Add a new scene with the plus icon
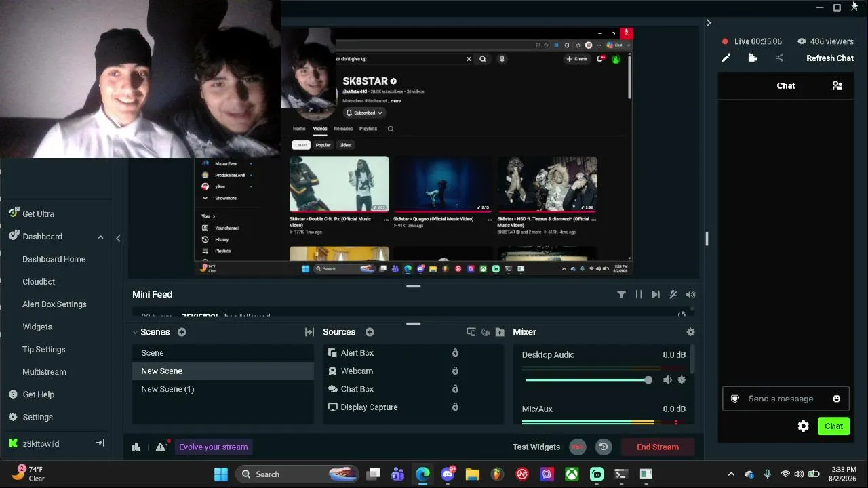Viewport: 868px width, 488px height. (182, 332)
